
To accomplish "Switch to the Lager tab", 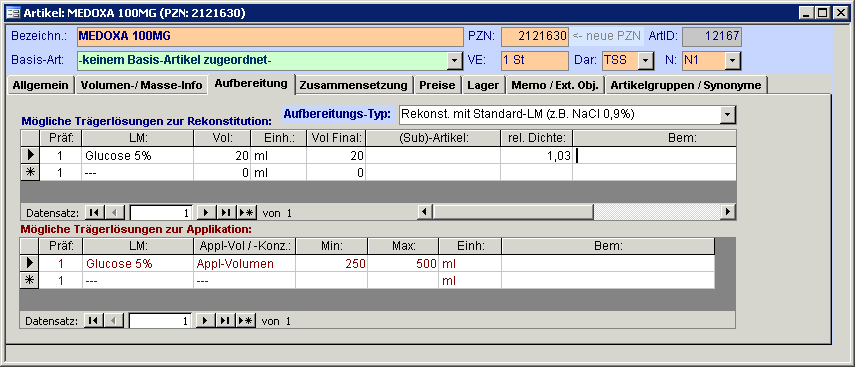I will point(484,85).
